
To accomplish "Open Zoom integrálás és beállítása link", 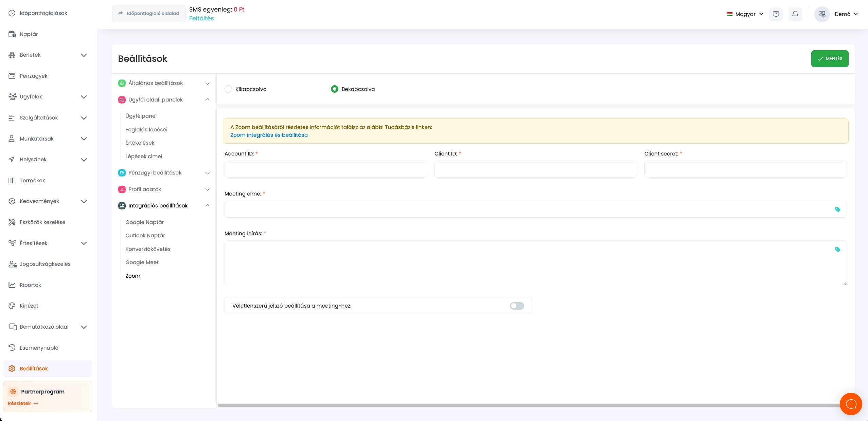I will point(269,135).
